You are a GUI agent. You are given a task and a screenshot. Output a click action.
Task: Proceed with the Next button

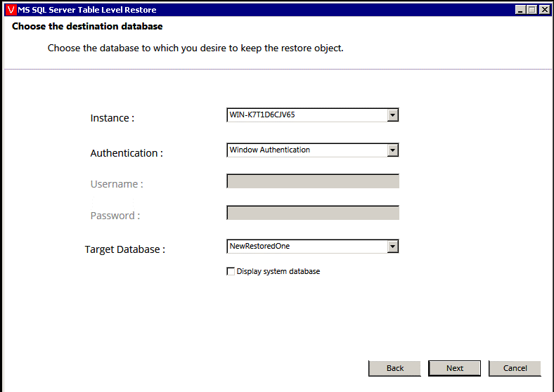click(454, 368)
